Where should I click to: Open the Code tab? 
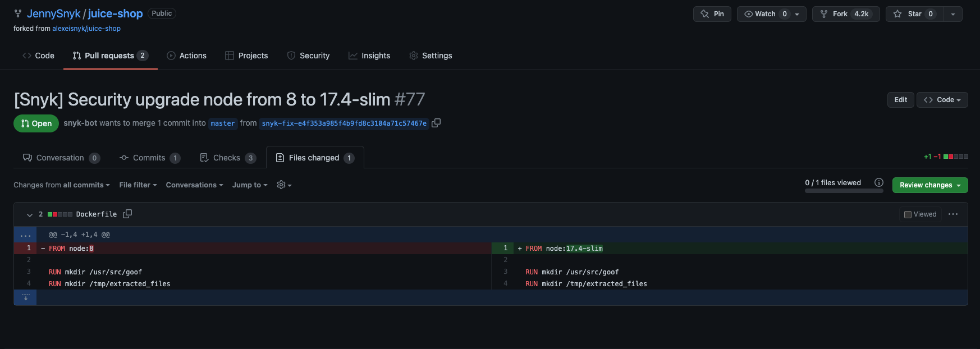pos(38,56)
